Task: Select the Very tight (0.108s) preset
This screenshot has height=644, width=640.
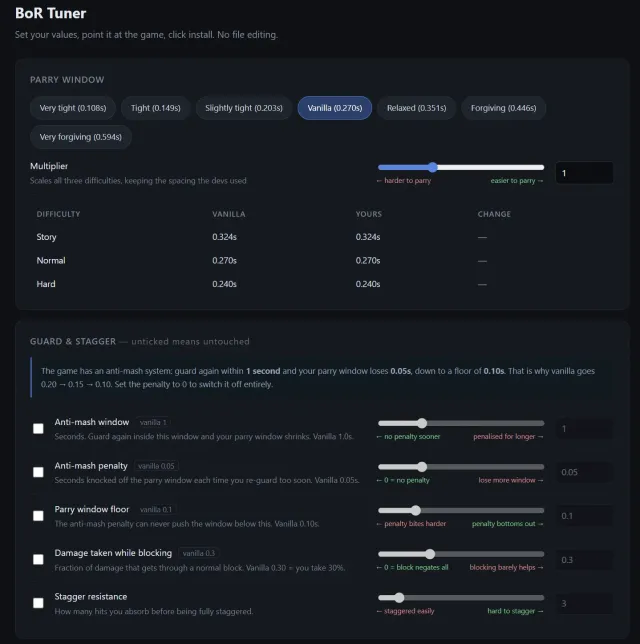Action: click(x=73, y=108)
